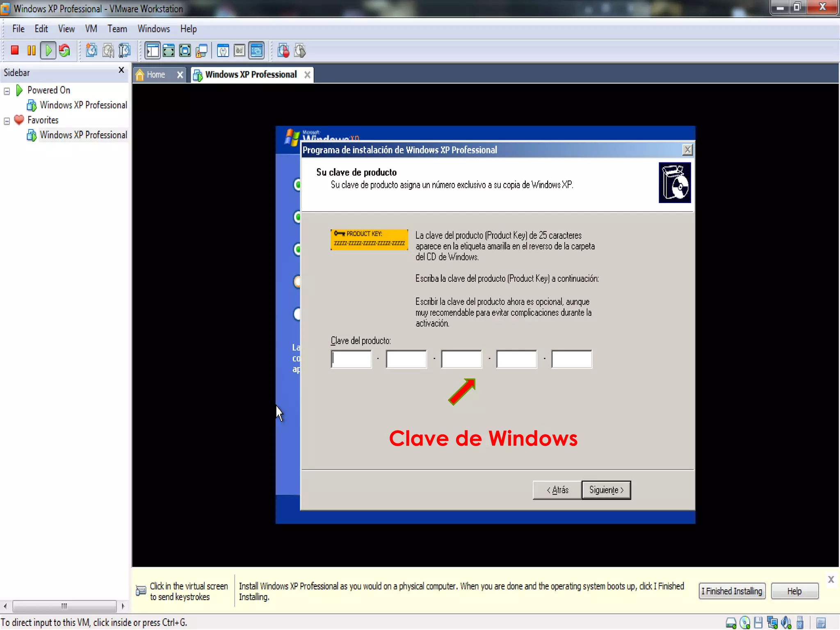Take a snapshot using the clock-star icon
The width and height of the screenshot is (840, 630).
click(91, 50)
